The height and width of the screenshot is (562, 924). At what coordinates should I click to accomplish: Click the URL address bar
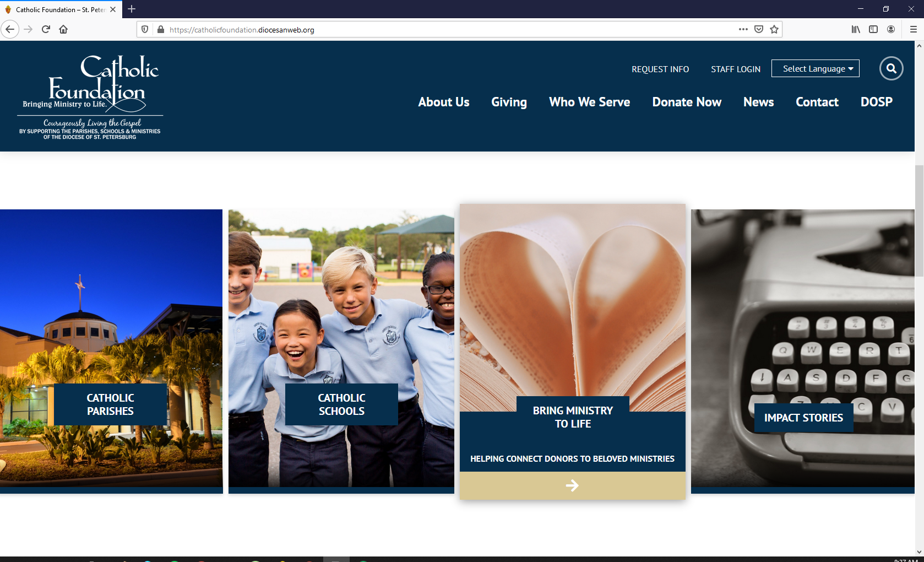coord(441,30)
